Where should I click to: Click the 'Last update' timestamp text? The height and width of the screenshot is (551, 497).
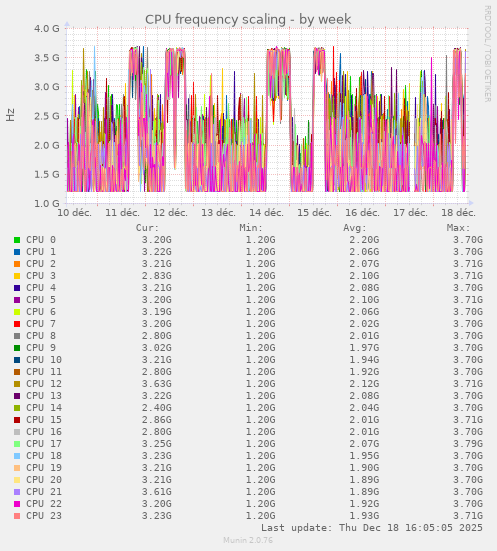point(372,528)
